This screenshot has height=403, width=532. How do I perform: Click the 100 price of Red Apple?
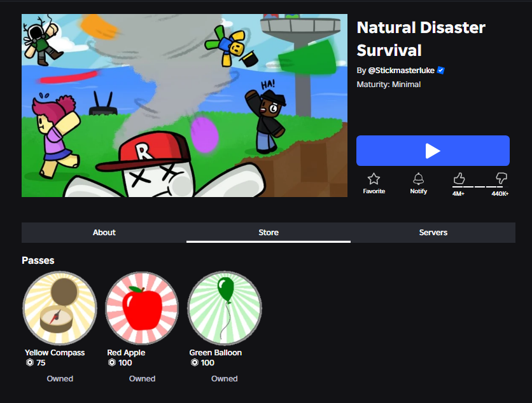tap(125, 363)
